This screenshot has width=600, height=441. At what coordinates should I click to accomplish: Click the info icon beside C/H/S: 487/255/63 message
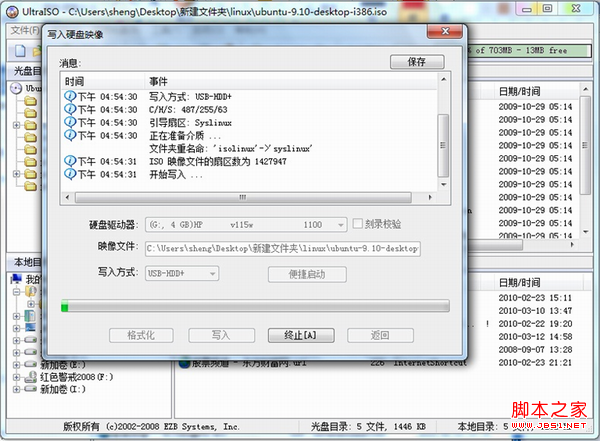tap(70, 109)
